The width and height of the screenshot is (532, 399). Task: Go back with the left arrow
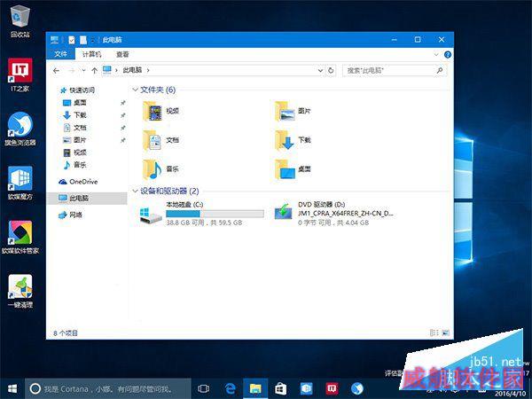tap(57, 71)
